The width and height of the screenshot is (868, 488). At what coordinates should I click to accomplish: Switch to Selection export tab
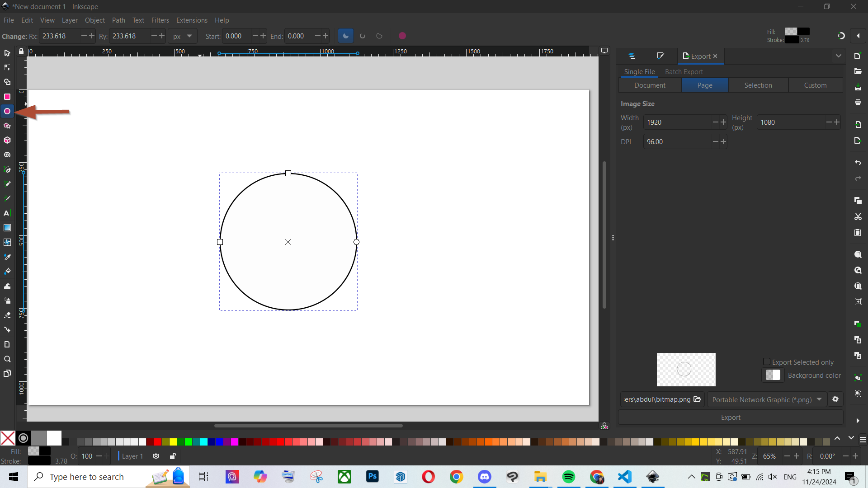tap(758, 85)
